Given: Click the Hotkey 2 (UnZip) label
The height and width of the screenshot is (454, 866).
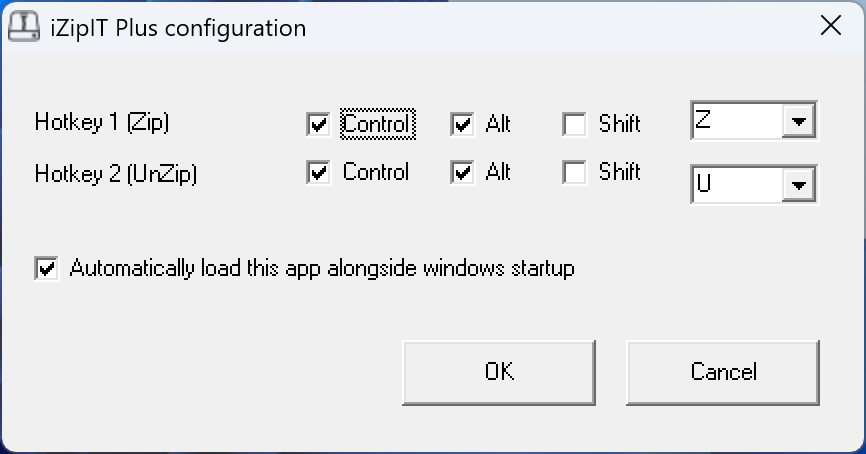Looking at the screenshot, I should pyautogui.click(x=116, y=174).
